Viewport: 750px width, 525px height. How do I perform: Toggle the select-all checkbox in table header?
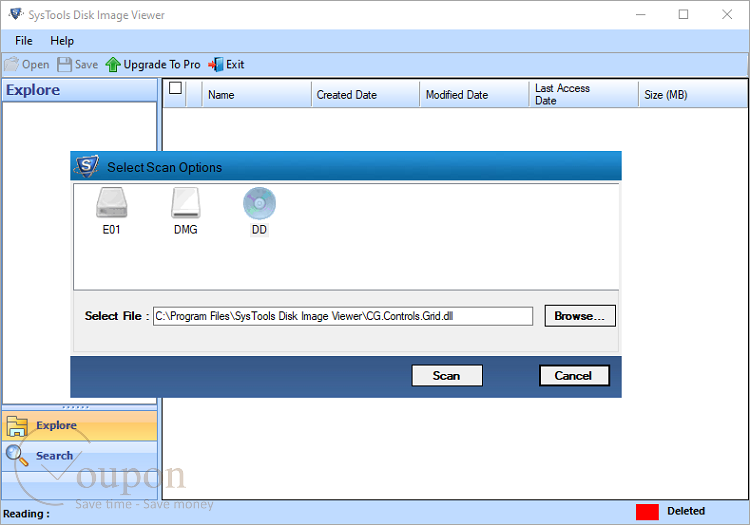coord(176,88)
